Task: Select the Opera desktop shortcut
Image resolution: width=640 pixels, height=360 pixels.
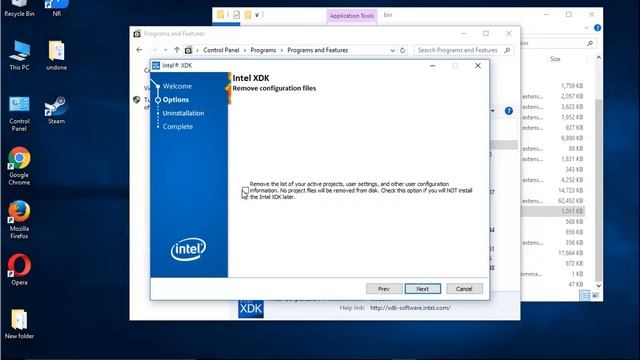Action: click(x=19, y=270)
